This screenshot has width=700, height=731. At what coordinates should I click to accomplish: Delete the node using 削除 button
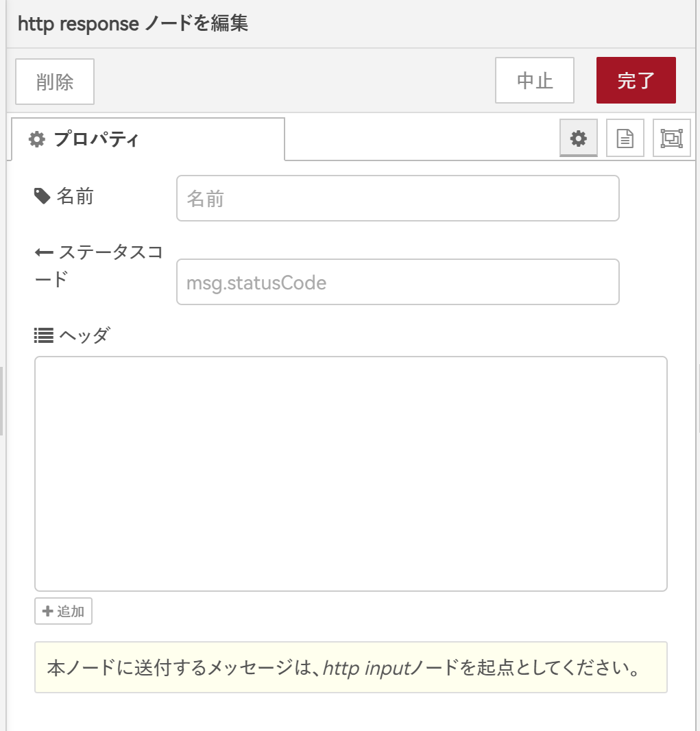(54, 80)
